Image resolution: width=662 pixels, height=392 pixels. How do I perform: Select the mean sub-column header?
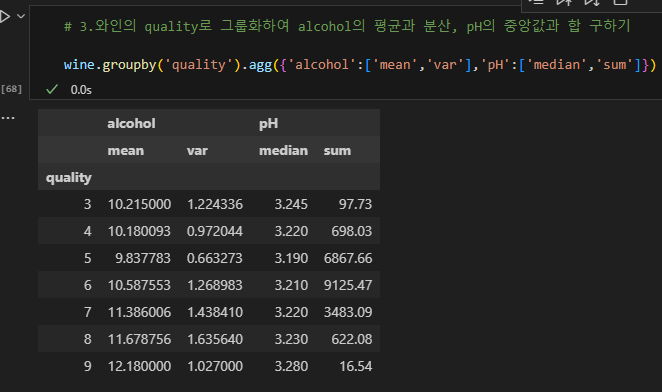tap(126, 150)
